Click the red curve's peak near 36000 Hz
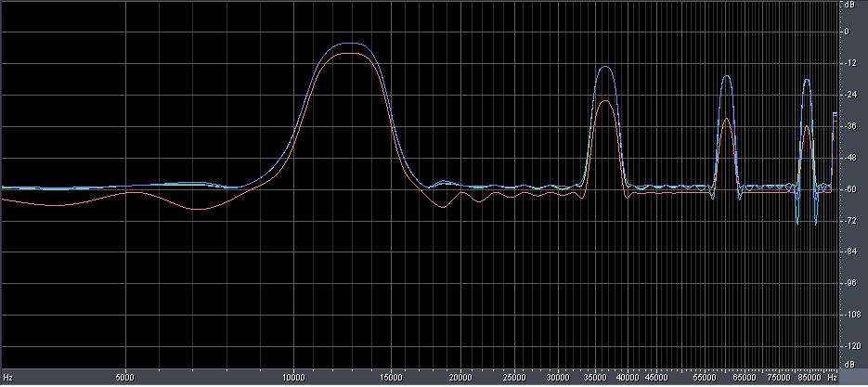Image resolution: width=868 pixels, height=387 pixels. pos(605,101)
